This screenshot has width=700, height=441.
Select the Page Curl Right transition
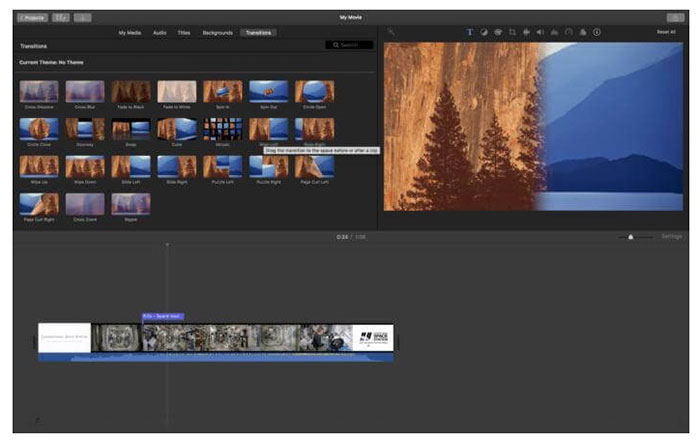(x=39, y=204)
